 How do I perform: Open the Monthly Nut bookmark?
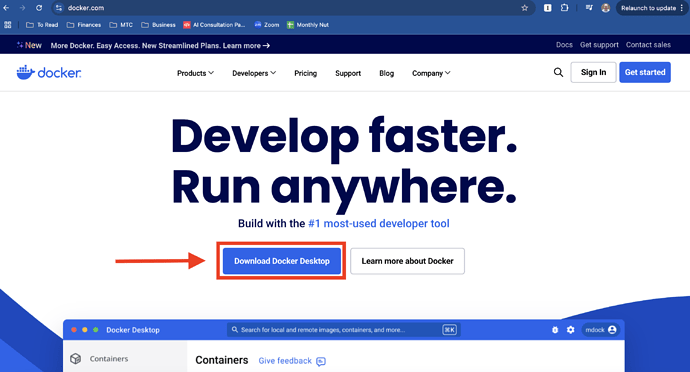(x=308, y=25)
